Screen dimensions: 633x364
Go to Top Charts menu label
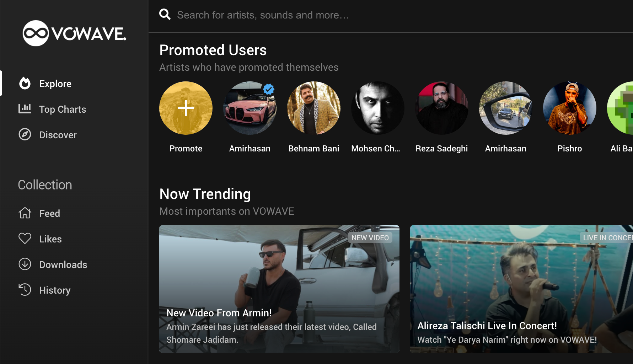point(63,109)
